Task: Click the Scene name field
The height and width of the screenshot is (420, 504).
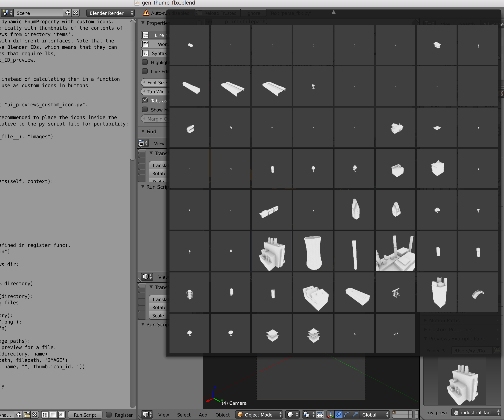Action: tap(38, 13)
